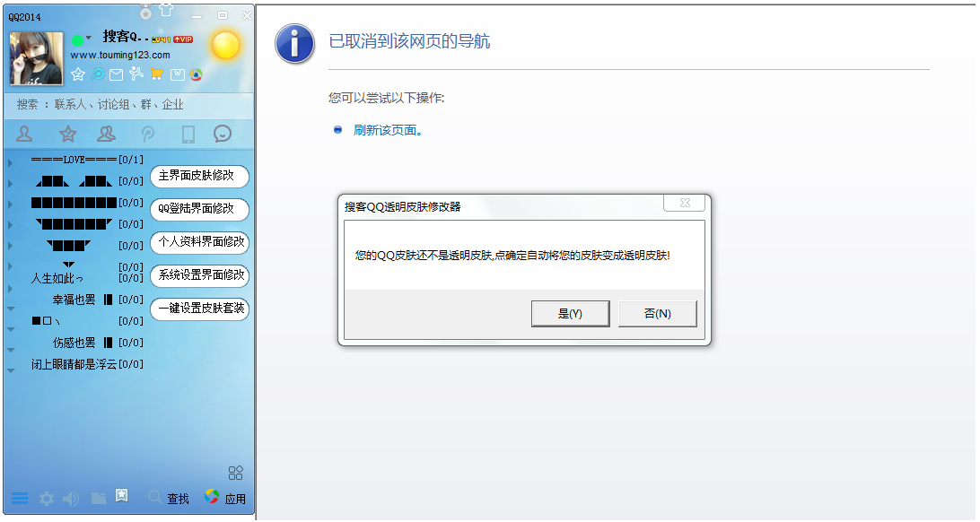Open the file manager folder icon
This screenshot has height=522, width=980.
click(99, 498)
